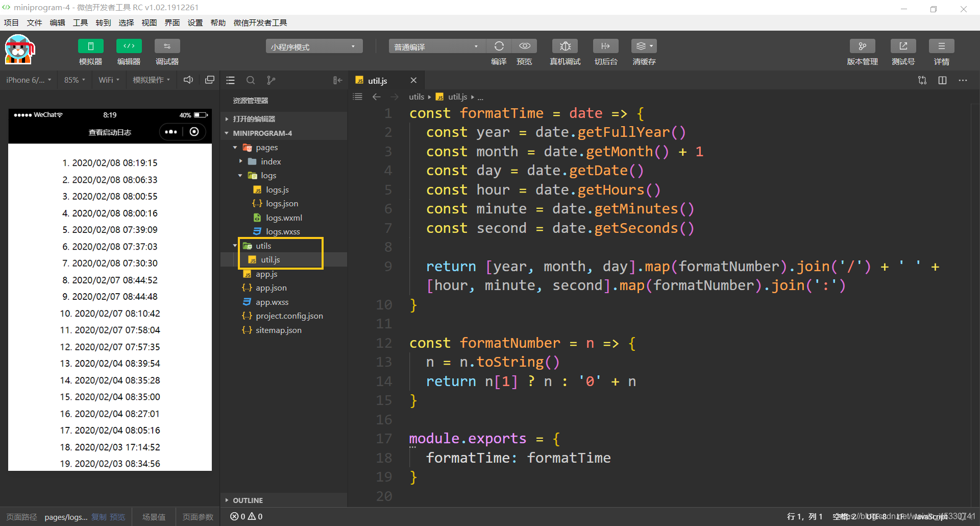The image size is (980, 526).
Task: Click the source control branch icon
Action: (271, 80)
